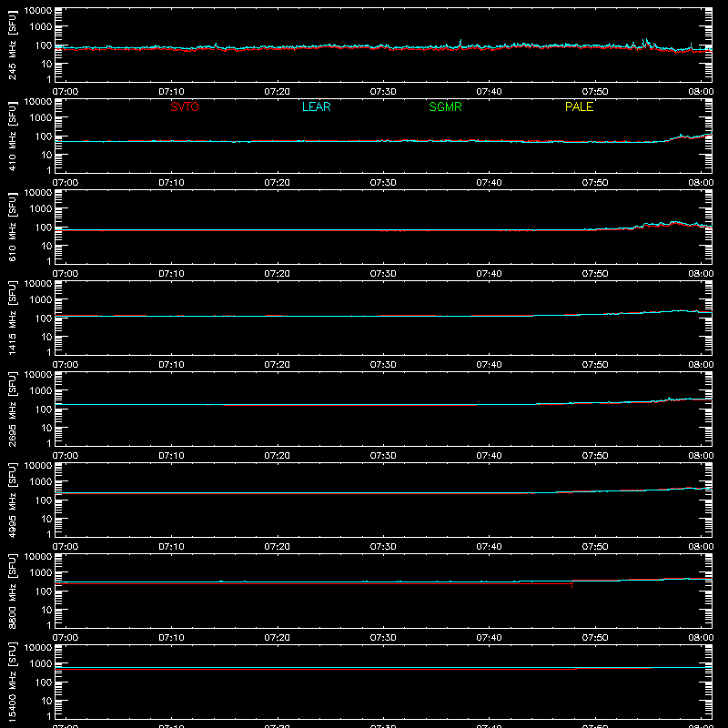The height and width of the screenshot is (728, 728).
Task: Click 07:00 tick label of 245 MHz plot
Action: [x=65, y=92]
